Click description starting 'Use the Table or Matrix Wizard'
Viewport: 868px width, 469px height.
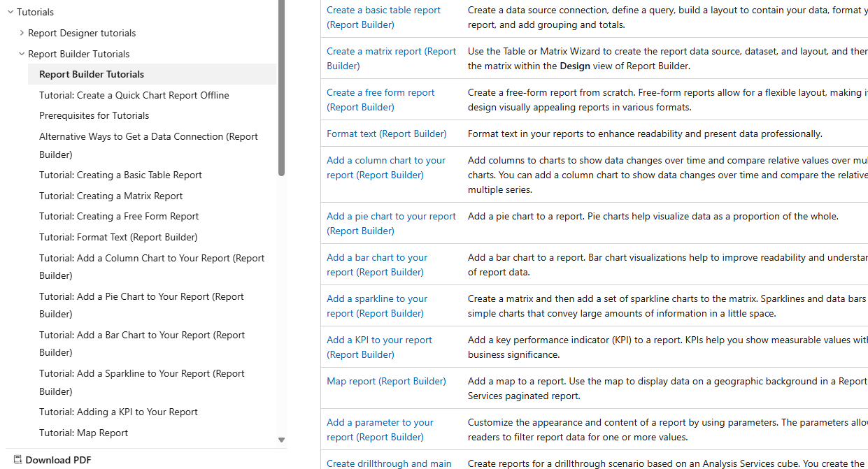coord(668,59)
